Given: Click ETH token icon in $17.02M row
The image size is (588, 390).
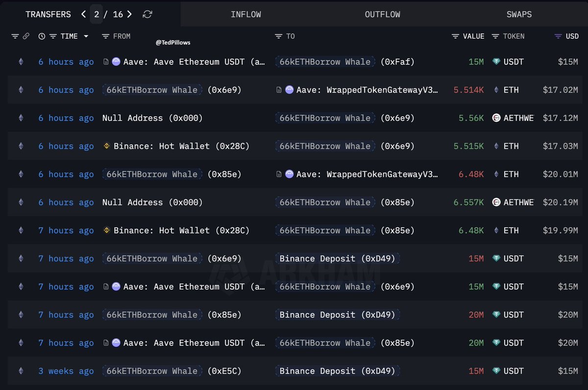Looking at the screenshot, I should click(x=496, y=90).
